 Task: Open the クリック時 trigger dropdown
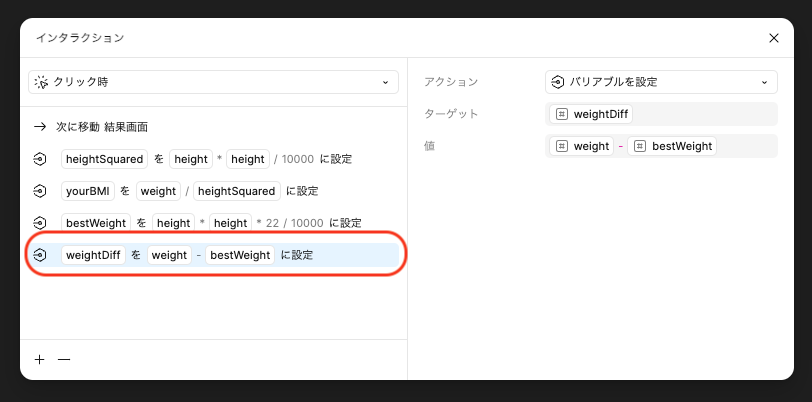(x=213, y=82)
